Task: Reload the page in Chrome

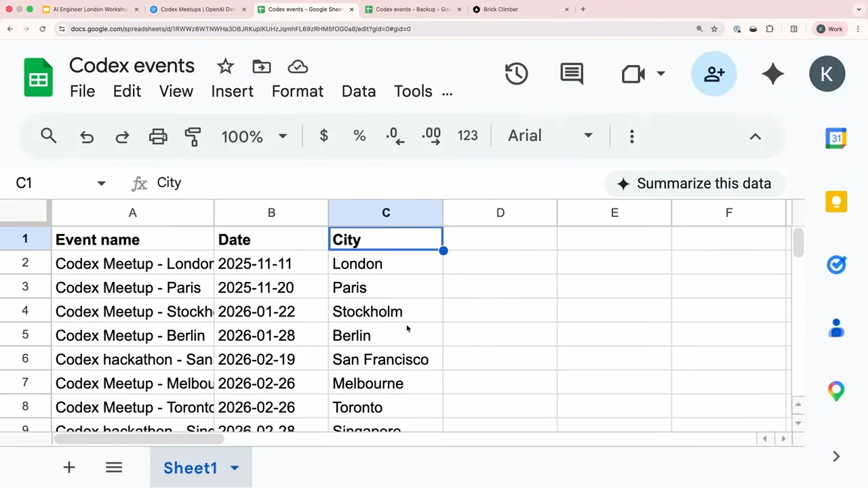Action: (x=42, y=29)
